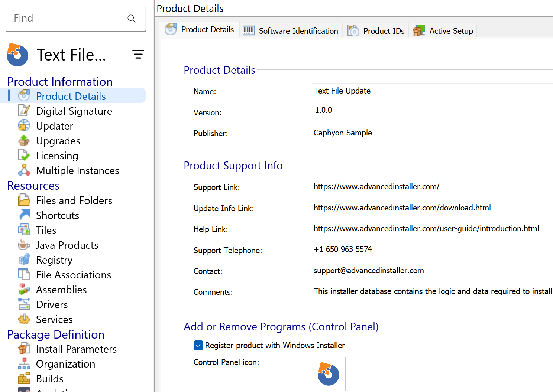Screen dimensions: 553x392
Task: Click the Publisher field Caphyon Sample
Action: 432,133
